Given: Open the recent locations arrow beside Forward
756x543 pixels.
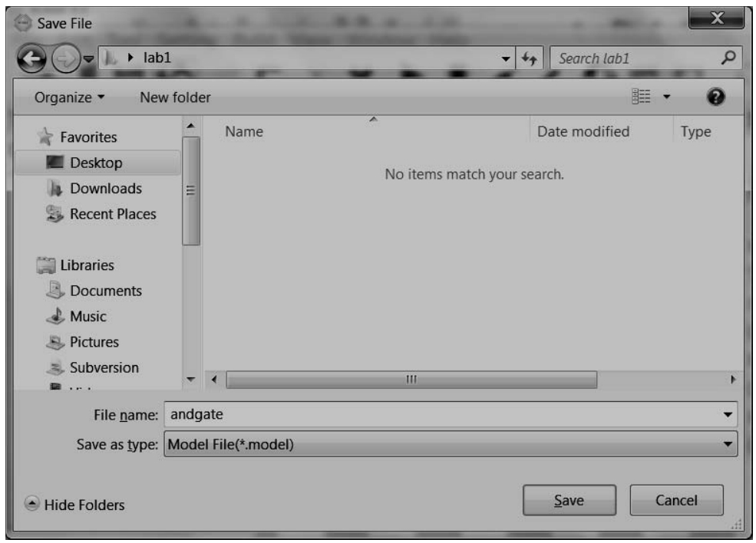Looking at the screenshot, I should click(x=89, y=59).
